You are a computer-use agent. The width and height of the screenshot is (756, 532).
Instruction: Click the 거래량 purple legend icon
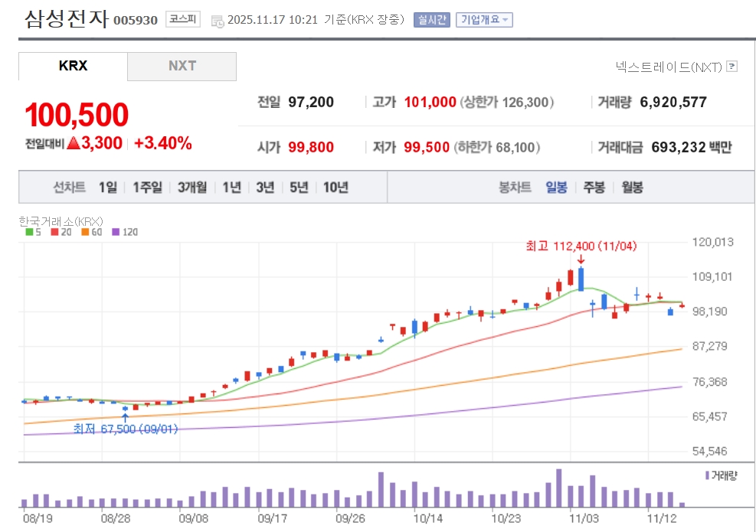[x=707, y=475]
